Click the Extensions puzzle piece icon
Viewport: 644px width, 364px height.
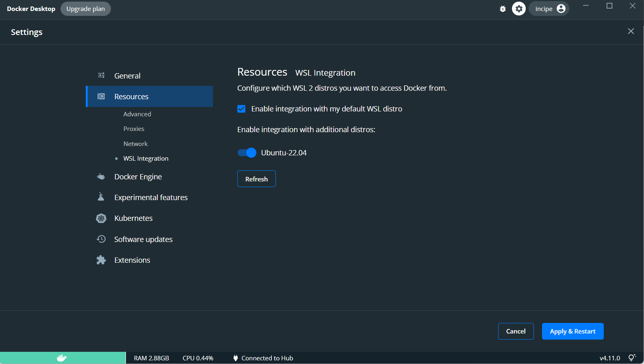tap(101, 260)
